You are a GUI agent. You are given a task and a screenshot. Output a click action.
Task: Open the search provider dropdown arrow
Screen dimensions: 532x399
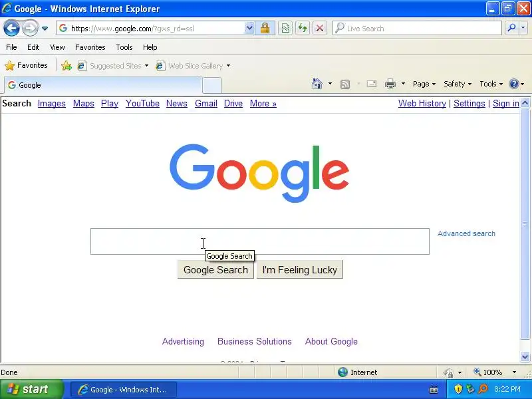click(x=523, y=28)
